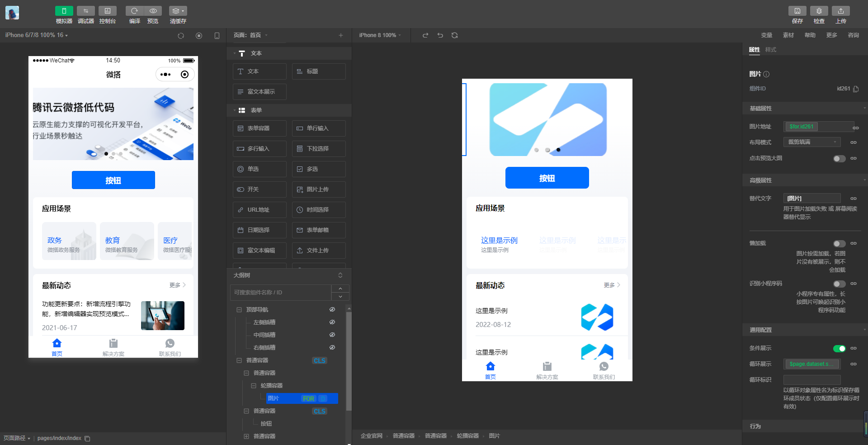Click the blue 按钮 in editor canvas

click(547, 178)
